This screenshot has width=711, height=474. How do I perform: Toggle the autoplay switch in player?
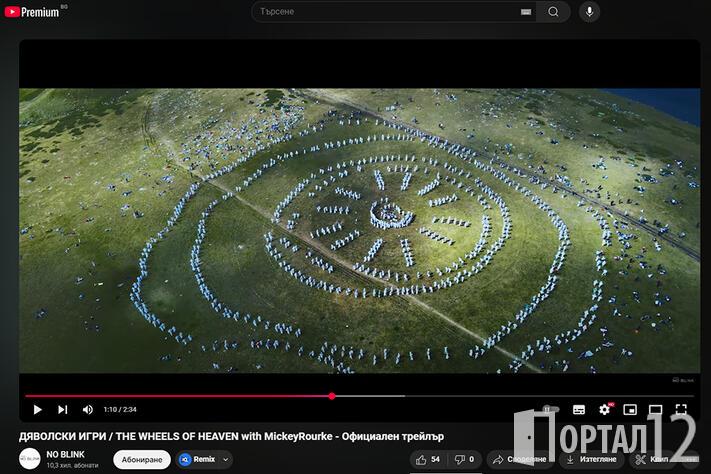[548, 409]
